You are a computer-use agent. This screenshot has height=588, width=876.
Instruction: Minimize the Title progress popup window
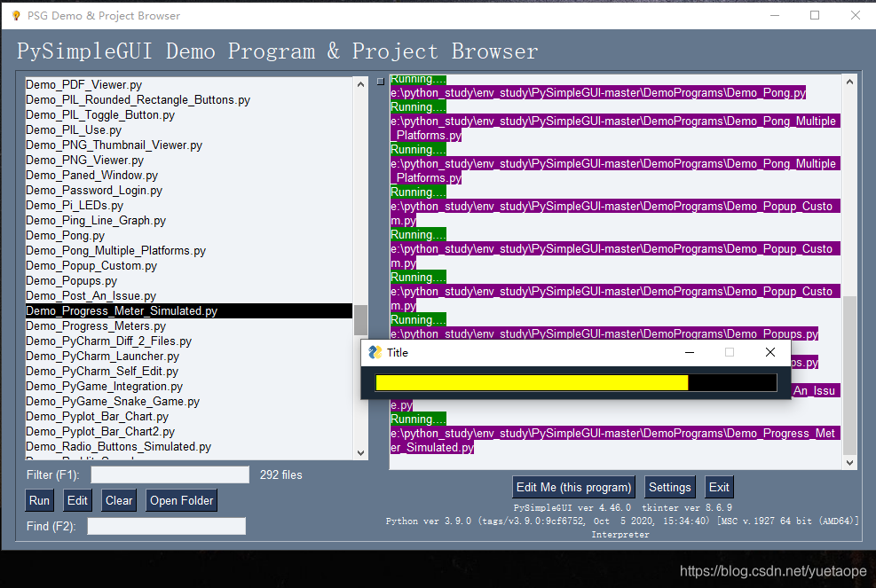(690, 352)
